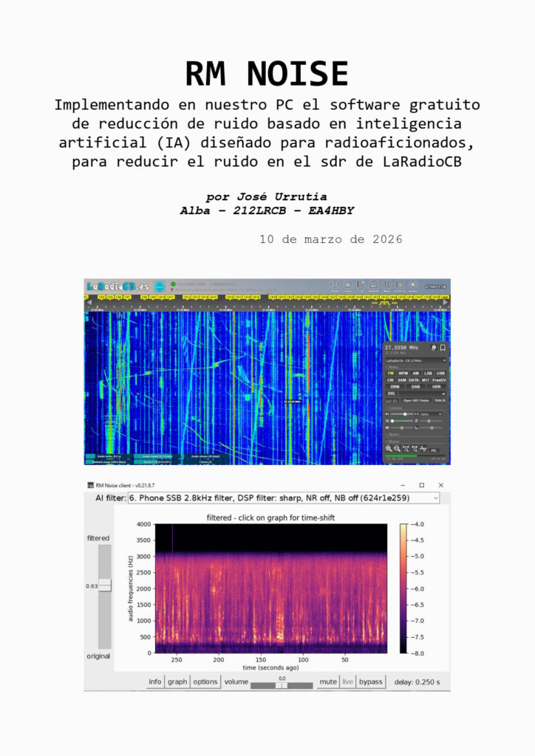Click the running figure icon near frequency
Screen dimensions: 535x756
point(434,346)
